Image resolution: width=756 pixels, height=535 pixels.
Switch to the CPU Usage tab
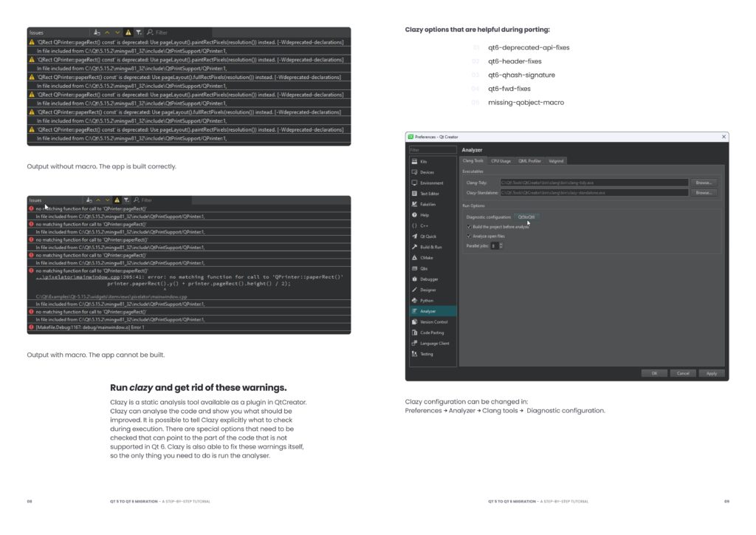pos(500,160)
